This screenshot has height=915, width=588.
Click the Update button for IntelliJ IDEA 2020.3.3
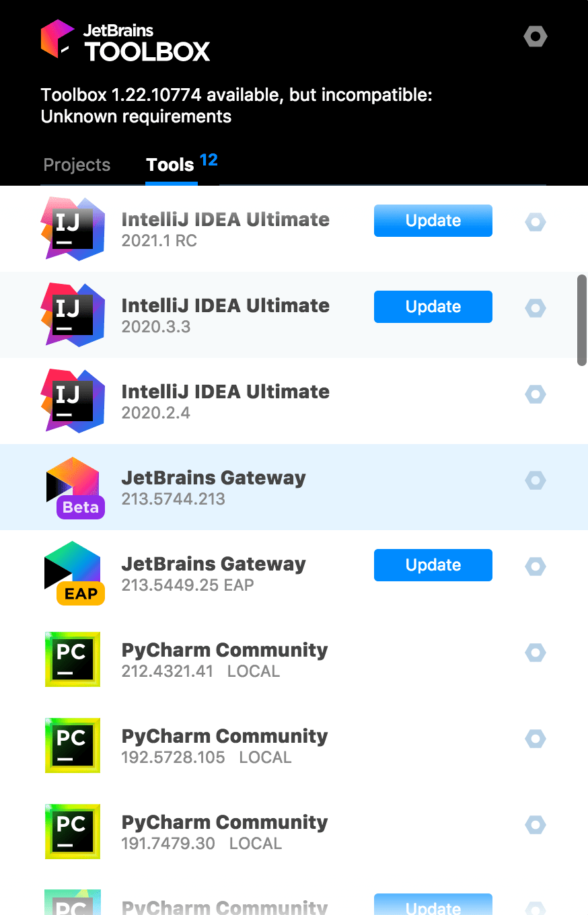pos(433,307)
